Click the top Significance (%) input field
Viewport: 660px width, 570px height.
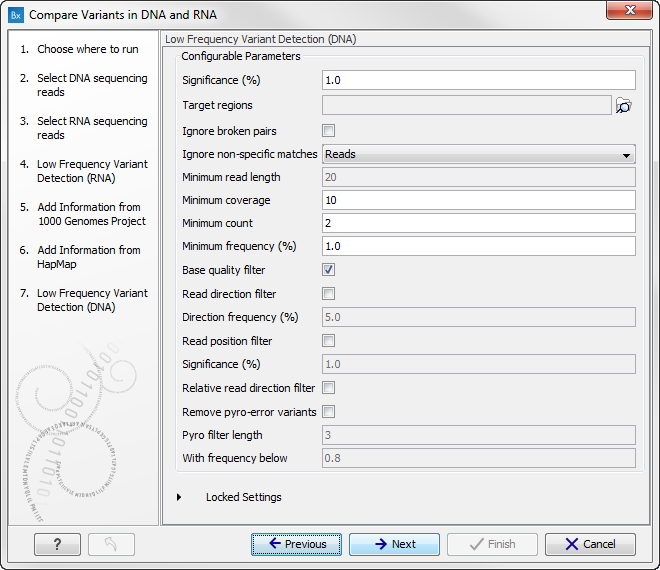(479, 80)
